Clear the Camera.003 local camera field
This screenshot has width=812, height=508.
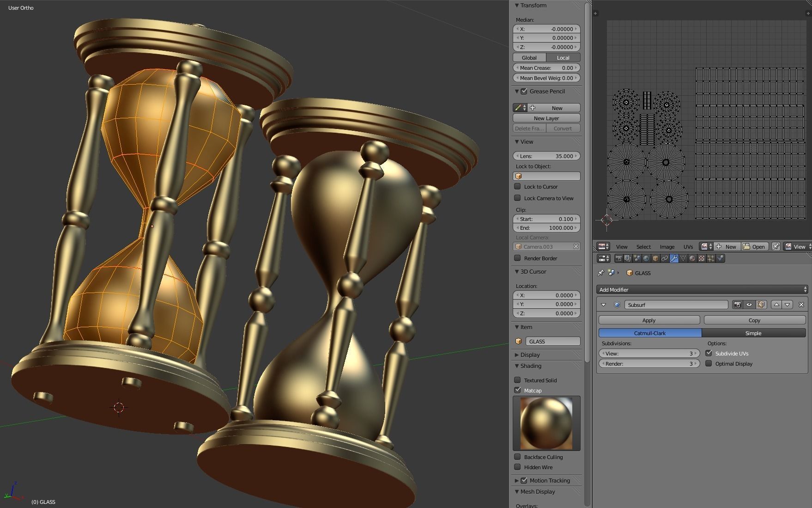pyautogui.click(x=576, y=246)
